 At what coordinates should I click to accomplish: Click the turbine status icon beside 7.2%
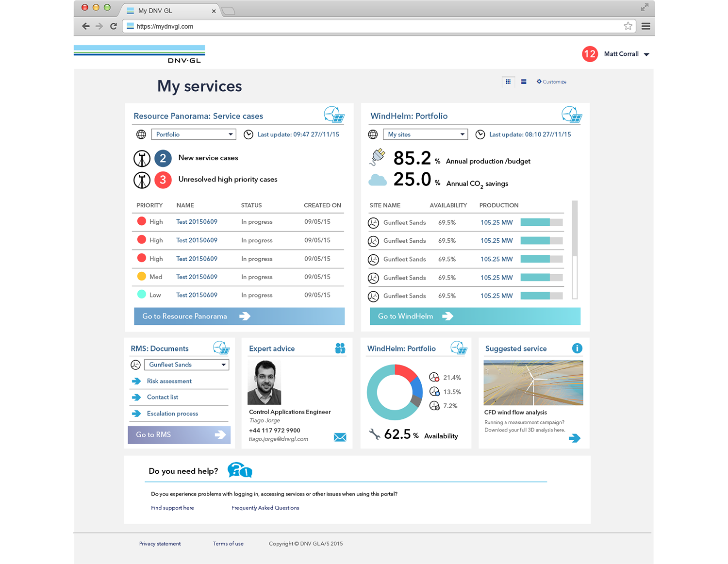click(x=434, y=405)
